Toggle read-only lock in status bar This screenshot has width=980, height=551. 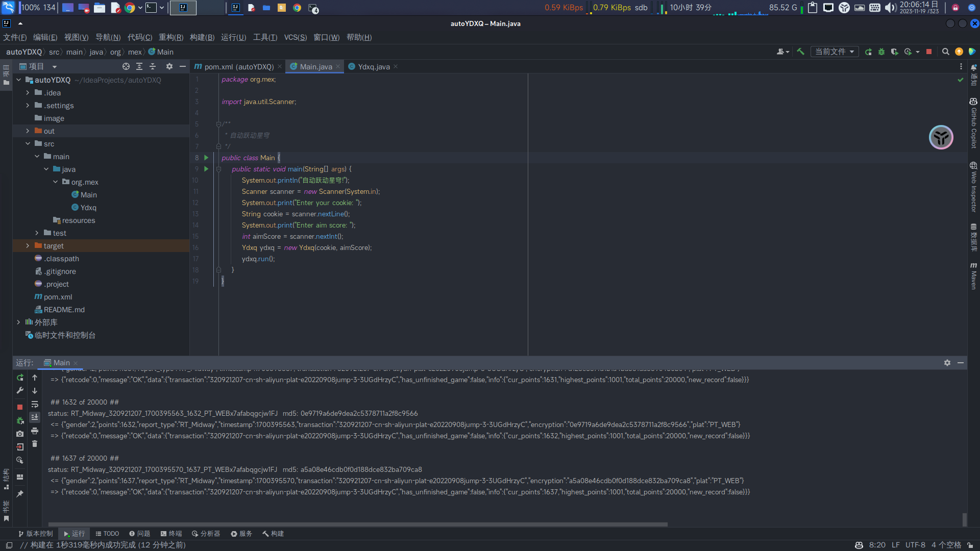pos(969,545)
